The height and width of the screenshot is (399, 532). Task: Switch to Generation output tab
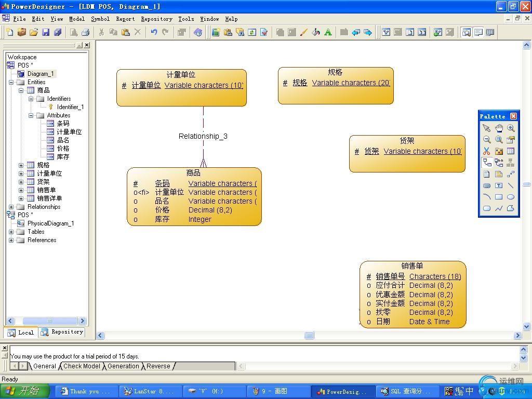pos(123,366)
